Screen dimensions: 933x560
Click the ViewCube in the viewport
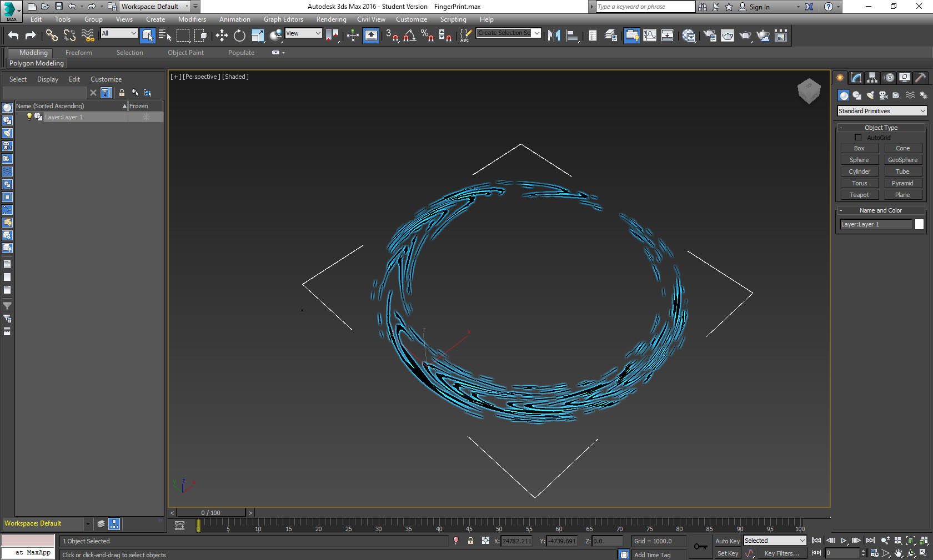809,90
